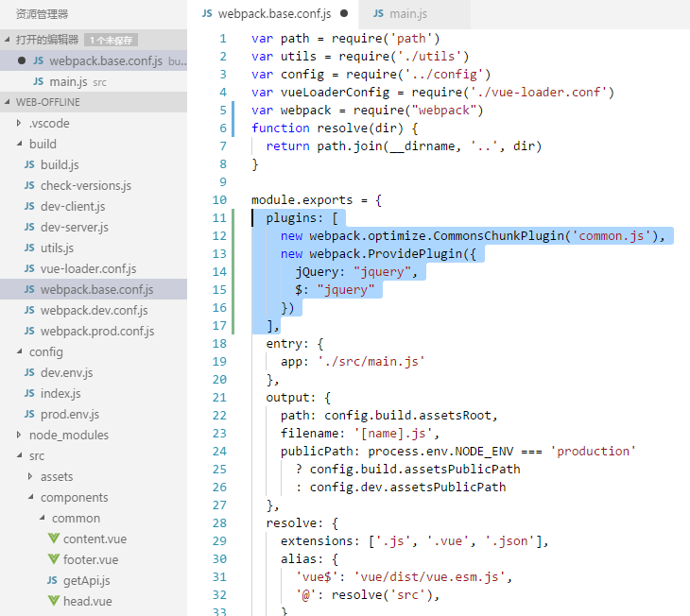Open index.js in config folder
Screen dimensions: 690x616
click(x=94, y=393)
